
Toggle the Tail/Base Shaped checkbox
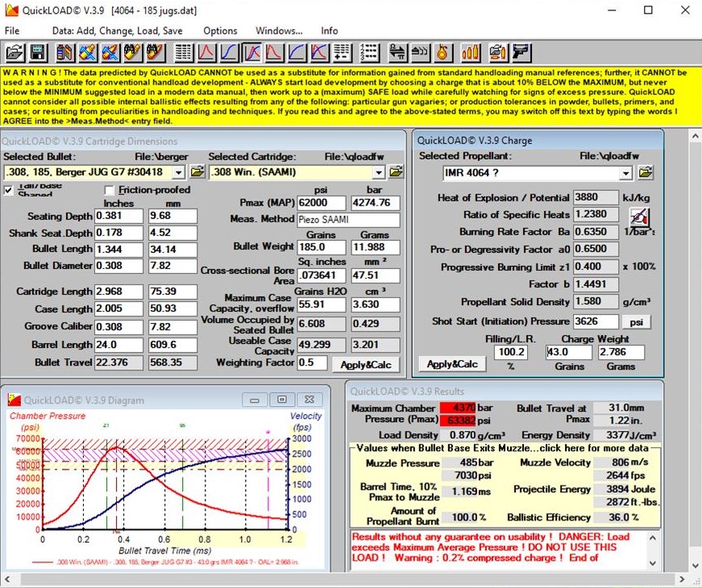point(9,190)
